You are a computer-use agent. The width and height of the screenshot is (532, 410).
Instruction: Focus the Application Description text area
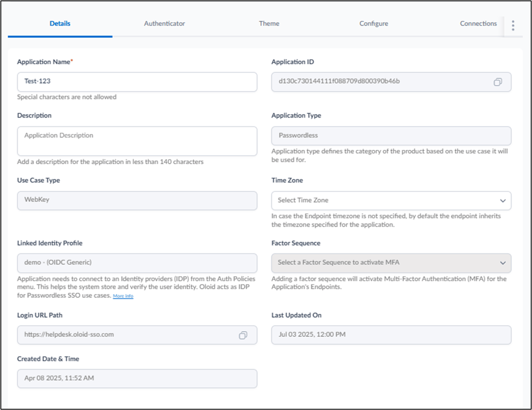[137, 141]
